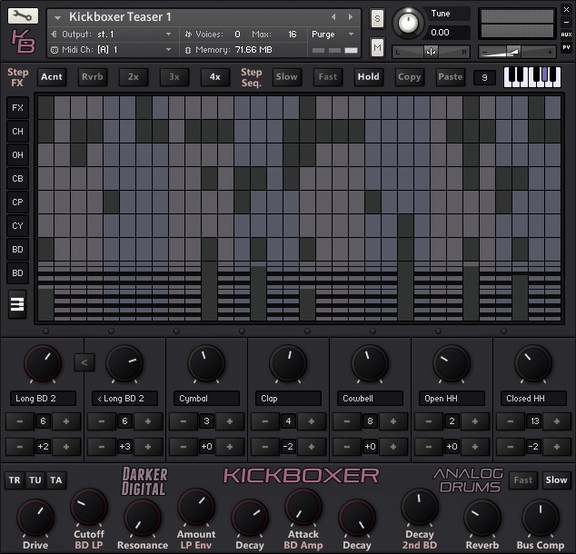This screenshot has width=576, height=554.
Task: Toggle the 4x step FX
Action: coord(215,77)
